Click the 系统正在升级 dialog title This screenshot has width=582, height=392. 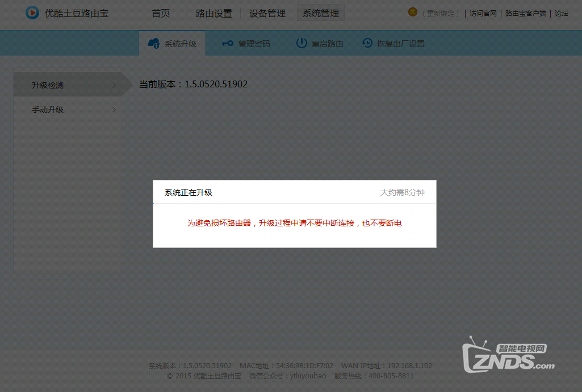click(188, 192)
